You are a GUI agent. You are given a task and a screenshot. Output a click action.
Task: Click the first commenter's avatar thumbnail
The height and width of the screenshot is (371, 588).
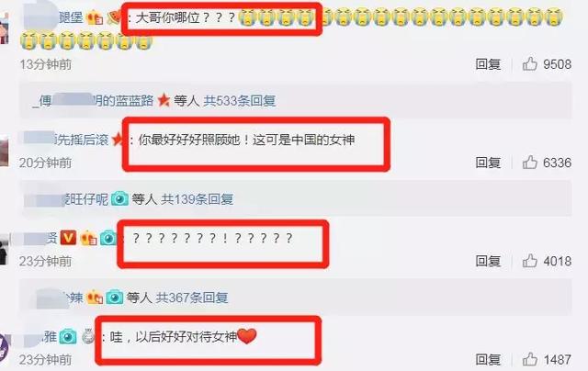click(4, 28)
